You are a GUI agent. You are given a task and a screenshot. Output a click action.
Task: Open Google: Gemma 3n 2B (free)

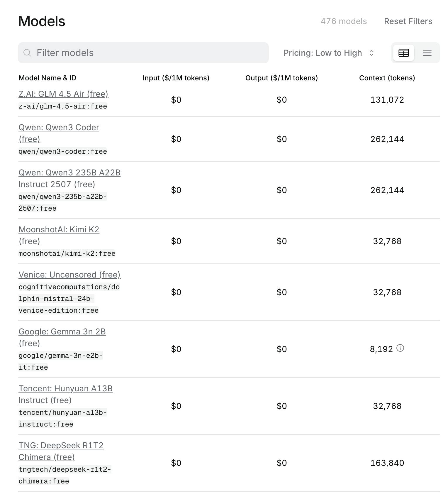coord(62,331)
